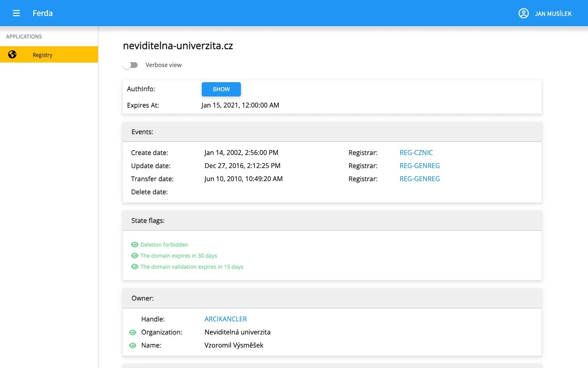
Task: Click the Expires At date Jan 15, 2021
Action: pos(240,105)
